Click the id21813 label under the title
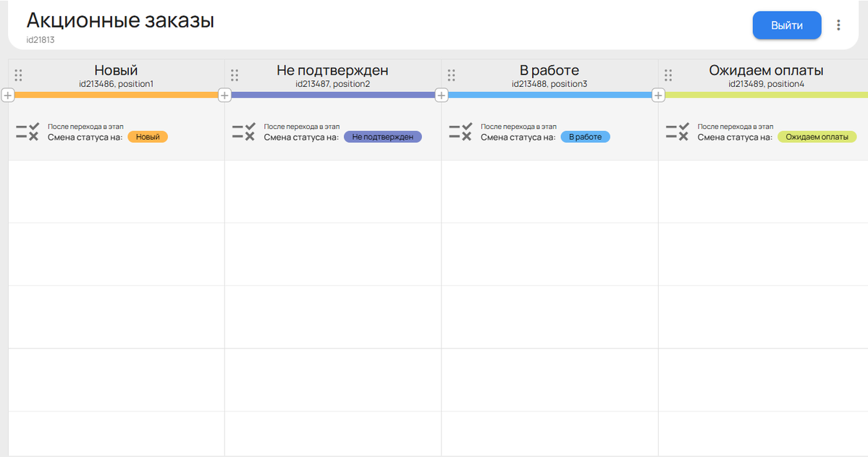This screenshot has width=868, height=457. [x=41, y=40]
